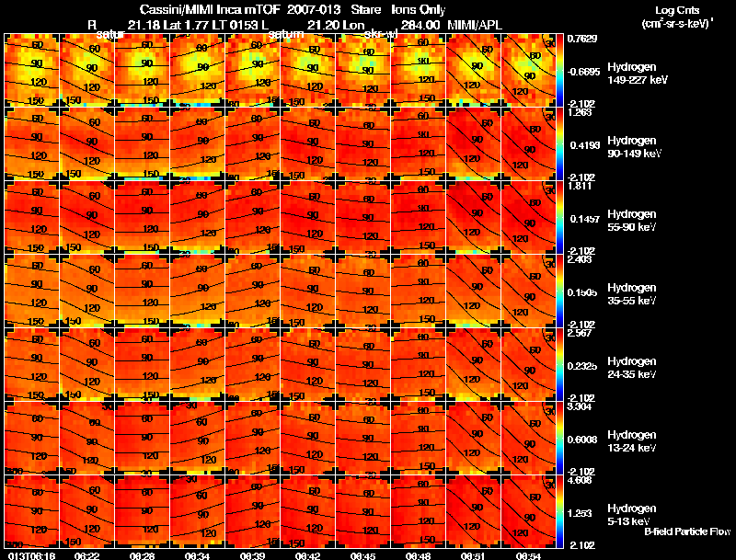The image size is (736, 560).
Task: Click the 06:22 time label
Action: (86, 555)
